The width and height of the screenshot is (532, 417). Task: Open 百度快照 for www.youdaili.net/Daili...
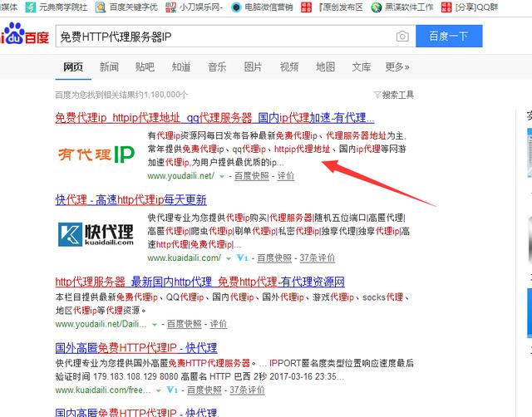tap(185, 324)
